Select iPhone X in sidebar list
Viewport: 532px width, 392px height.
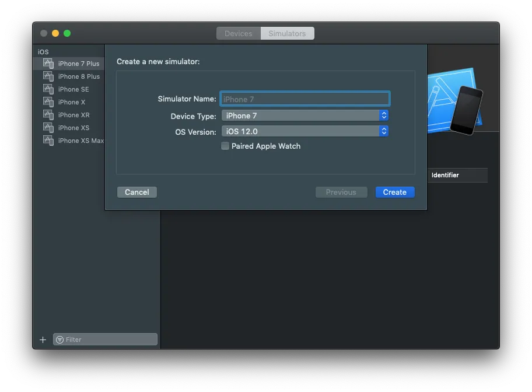(x=69, y=102)
